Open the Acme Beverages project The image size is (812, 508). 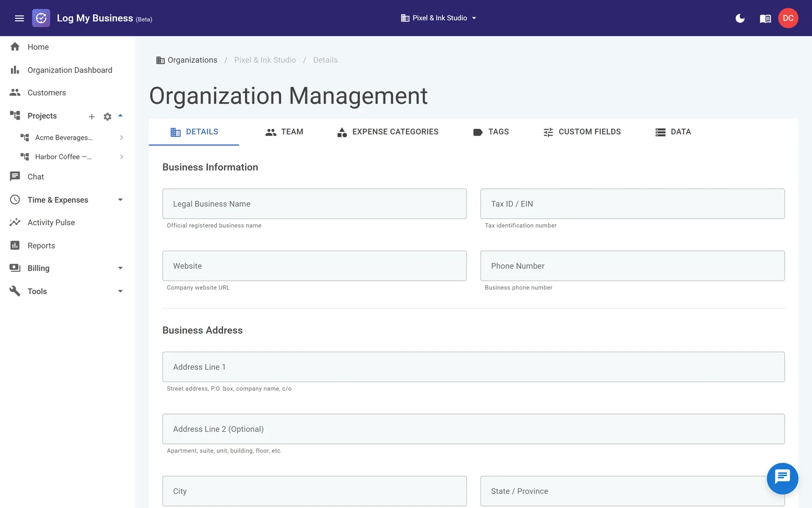64,138
